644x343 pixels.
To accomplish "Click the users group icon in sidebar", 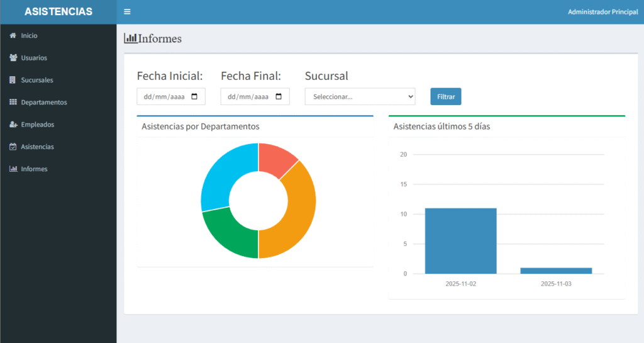I will [13, 58].
